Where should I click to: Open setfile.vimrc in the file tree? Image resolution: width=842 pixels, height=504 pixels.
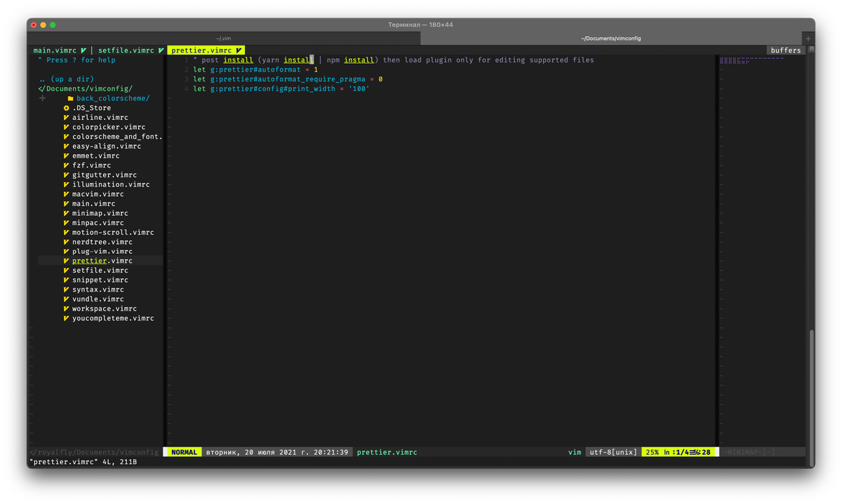tap(100, 271)
